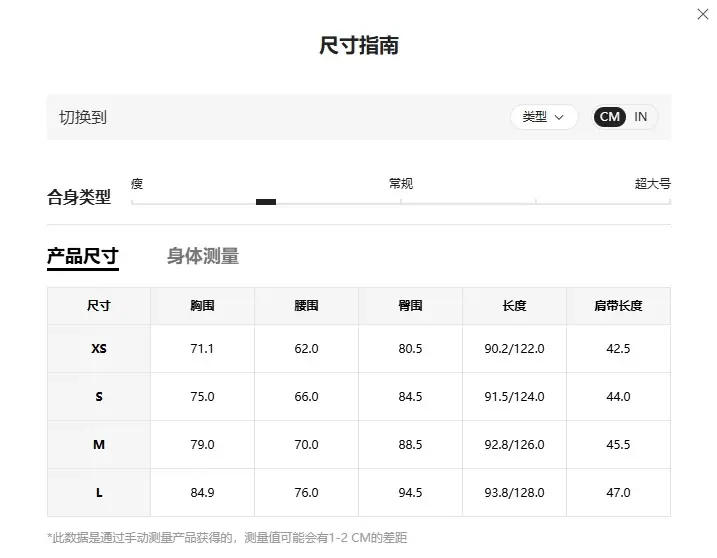Close the size guide dialog
This screenshot has height=558, width=717.
tap(702, 14)
